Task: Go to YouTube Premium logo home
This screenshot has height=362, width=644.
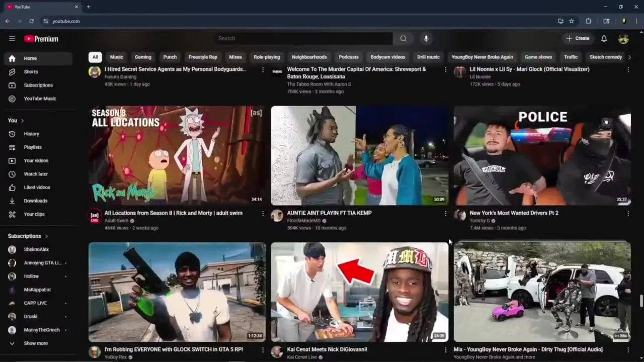Action: pos(41,39)
